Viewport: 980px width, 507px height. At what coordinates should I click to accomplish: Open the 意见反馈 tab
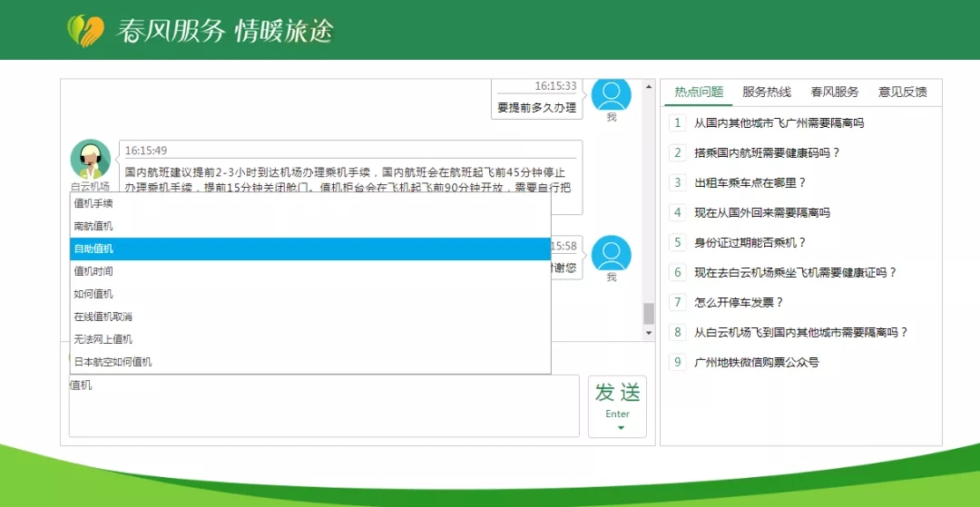click(902, 93)
